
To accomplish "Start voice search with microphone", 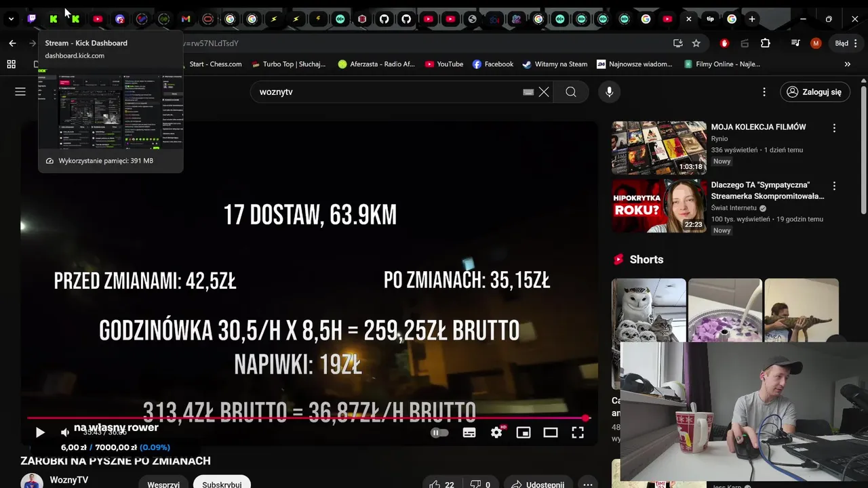I will [x=609, y=91].
